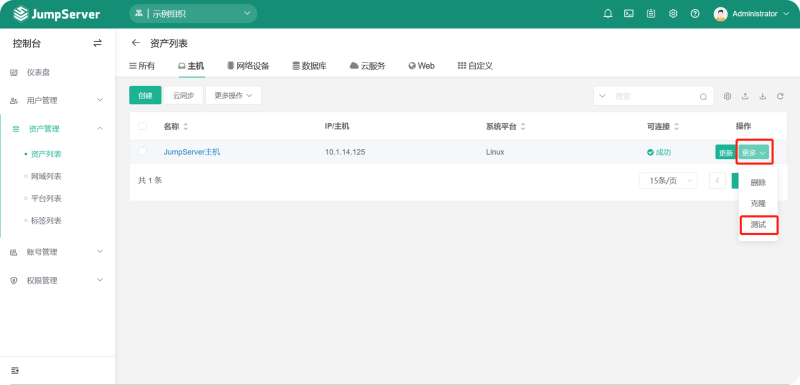Click the 成功 connectivity status
Image resolution: width=800 pixels, height=385 pixels.
(659, 152)
